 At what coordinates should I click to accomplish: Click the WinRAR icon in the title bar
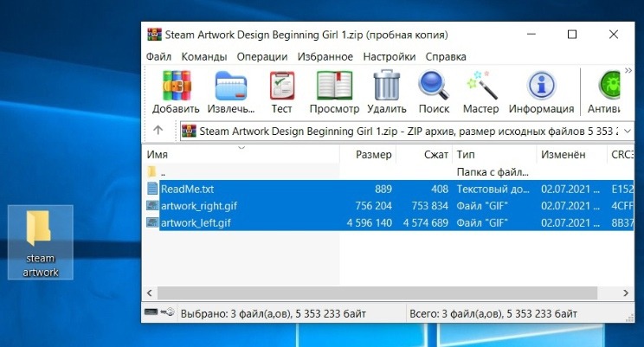pyautogui.click(x=154, y=35)
